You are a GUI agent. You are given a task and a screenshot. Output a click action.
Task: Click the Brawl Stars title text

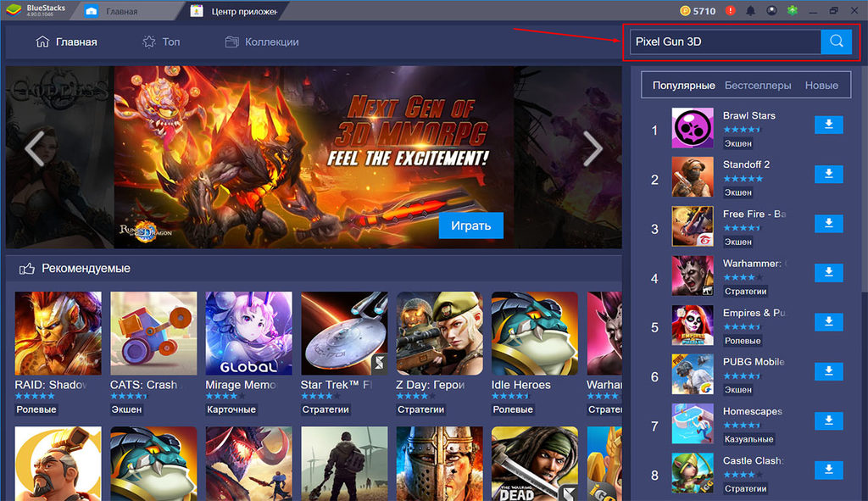coord(749,115)
